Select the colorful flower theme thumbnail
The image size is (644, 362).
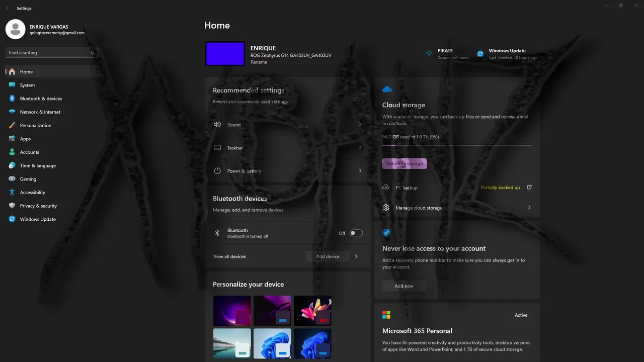pyautogui.click(x=312, y=311)
